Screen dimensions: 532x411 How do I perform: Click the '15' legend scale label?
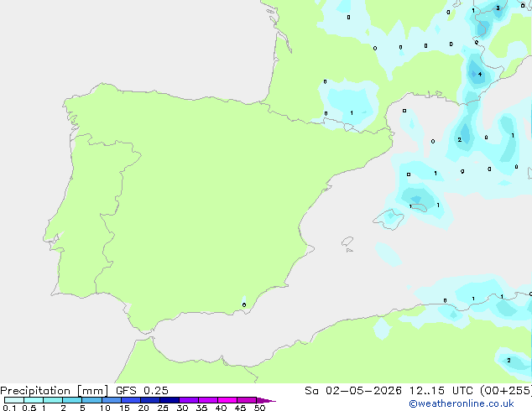(124, 408)
